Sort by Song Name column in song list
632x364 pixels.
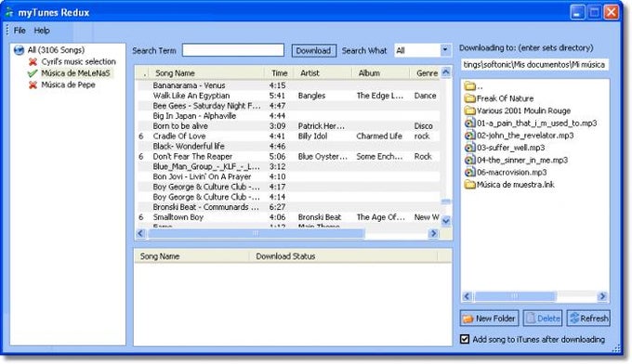[x=206, y=73]
